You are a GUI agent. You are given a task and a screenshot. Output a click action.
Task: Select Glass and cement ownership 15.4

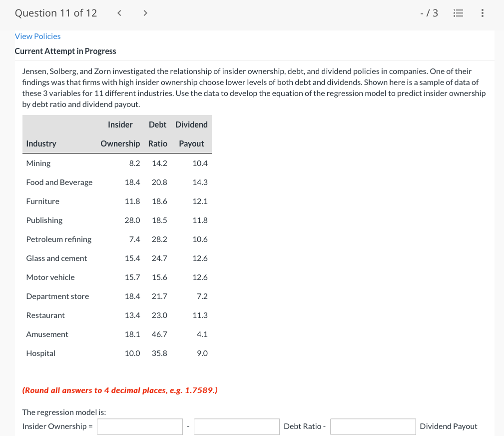(132, 258)
